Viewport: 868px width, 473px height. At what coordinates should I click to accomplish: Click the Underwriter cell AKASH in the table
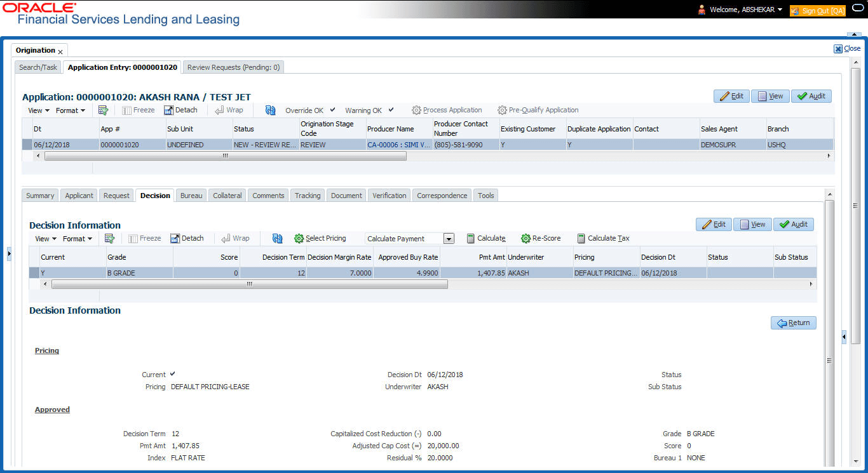[539, 273]
